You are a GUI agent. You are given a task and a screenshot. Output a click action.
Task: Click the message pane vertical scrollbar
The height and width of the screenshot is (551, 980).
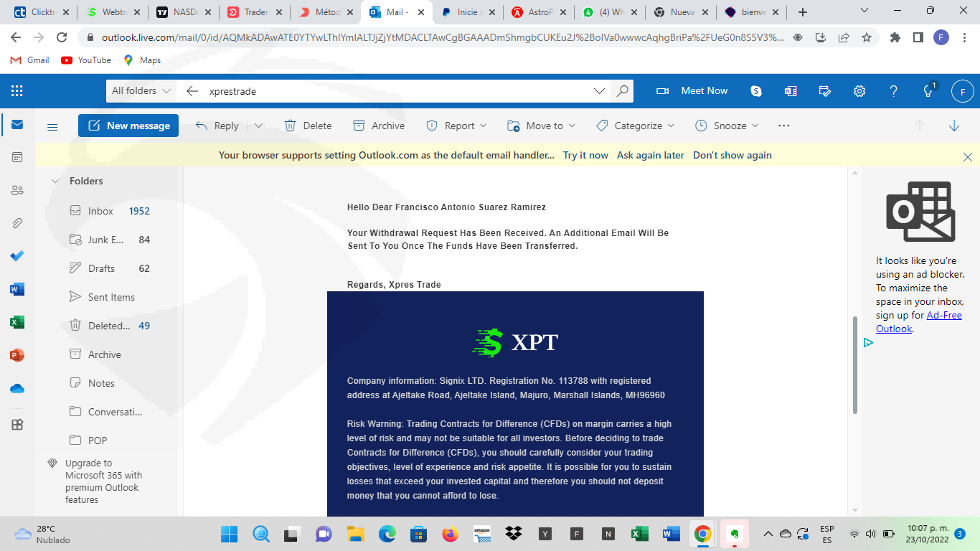point(854,364)
